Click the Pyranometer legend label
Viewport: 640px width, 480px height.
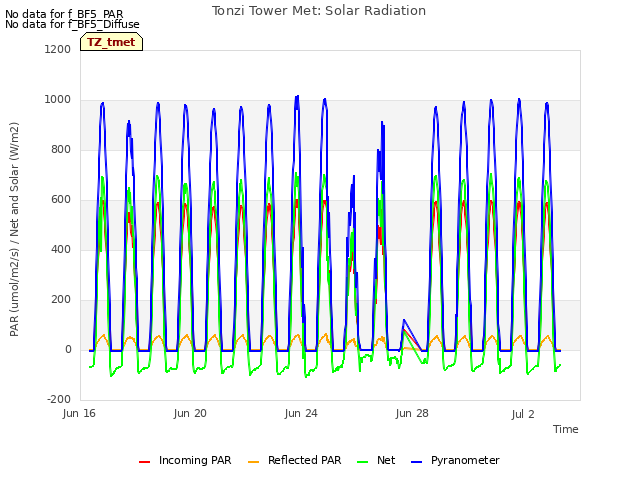point(465,460)
